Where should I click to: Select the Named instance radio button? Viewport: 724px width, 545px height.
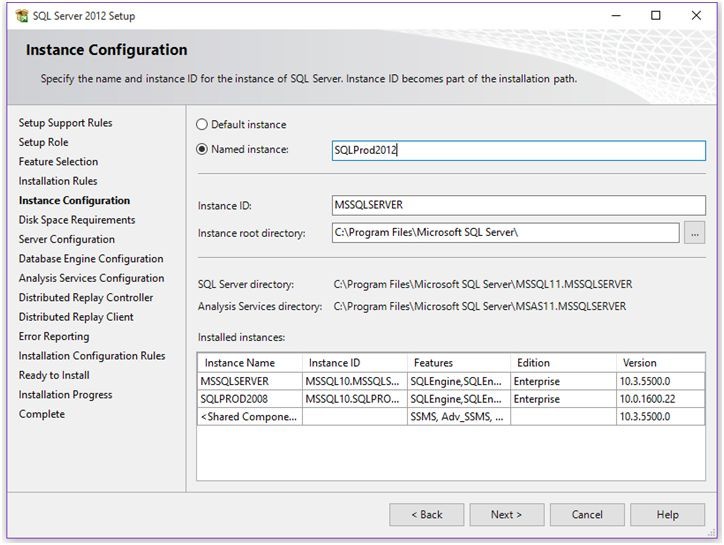[202, 149]
